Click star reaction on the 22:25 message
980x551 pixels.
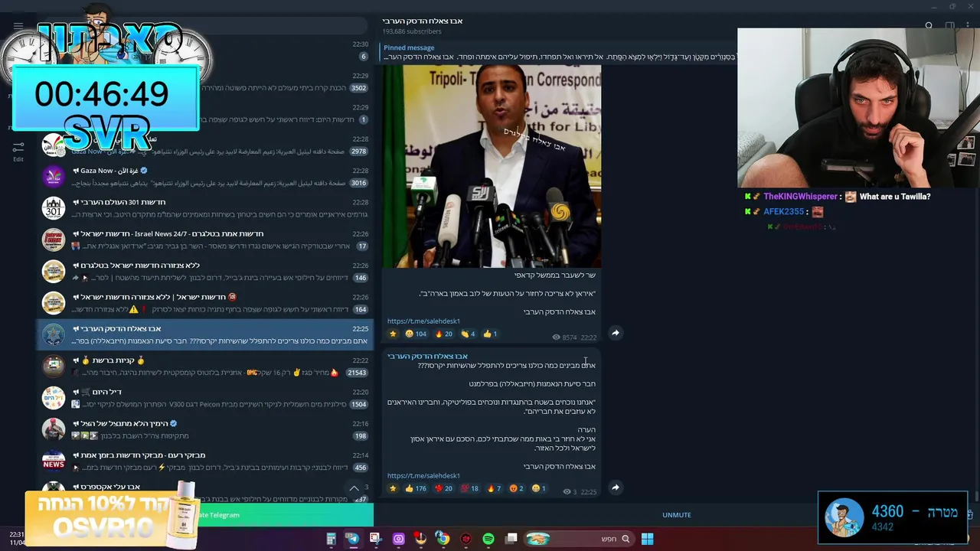(394, 488)
